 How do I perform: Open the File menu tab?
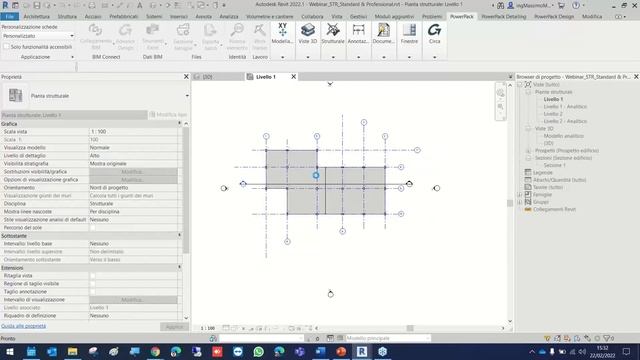click(x=10, y=17)
